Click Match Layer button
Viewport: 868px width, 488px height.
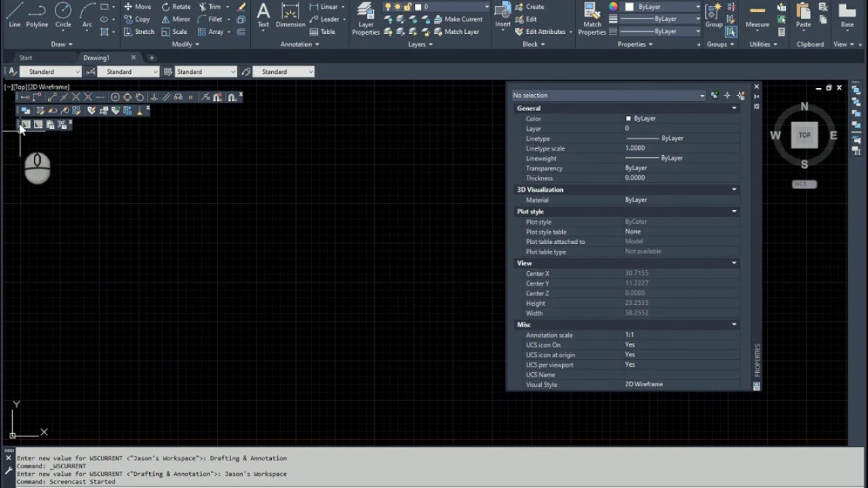[456, 31]
